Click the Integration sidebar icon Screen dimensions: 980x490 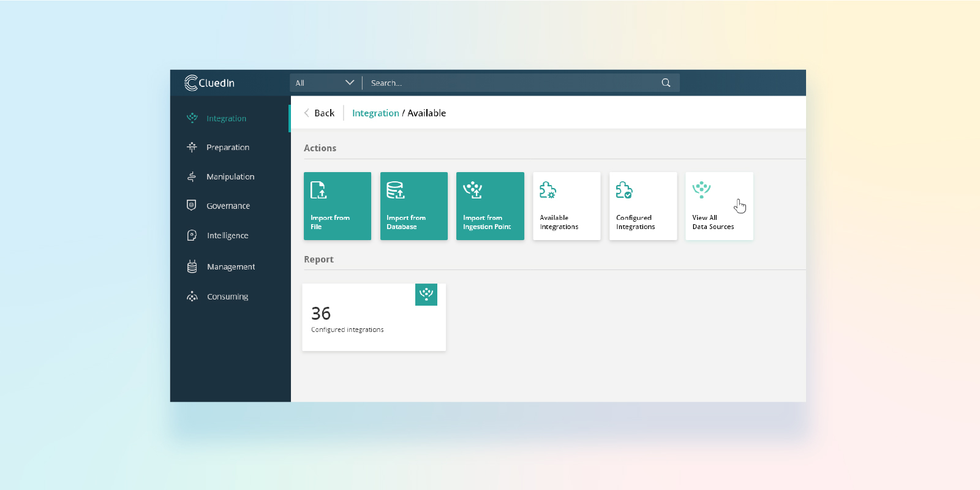(192, 118)
